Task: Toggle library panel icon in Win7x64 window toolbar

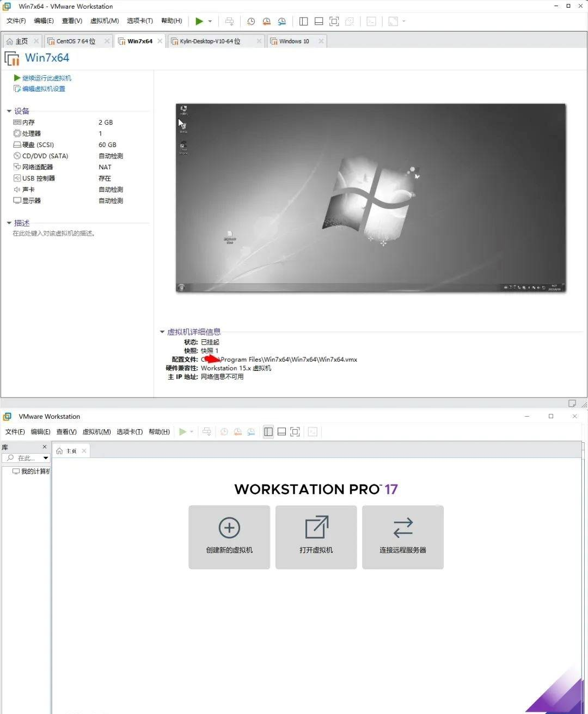Action: (x=304, y=21)
